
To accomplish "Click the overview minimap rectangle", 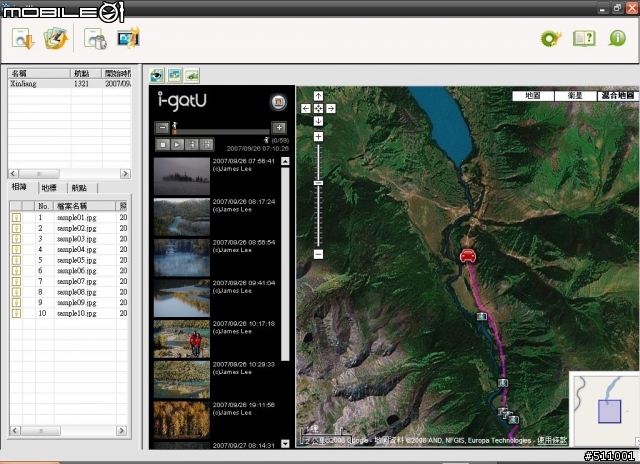I will click(x=609, y=411).
